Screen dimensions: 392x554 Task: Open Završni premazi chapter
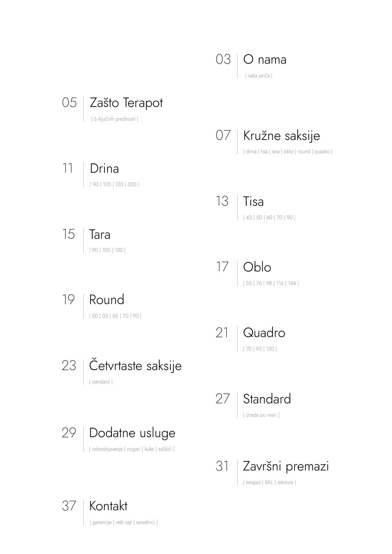tap(286, 467)
